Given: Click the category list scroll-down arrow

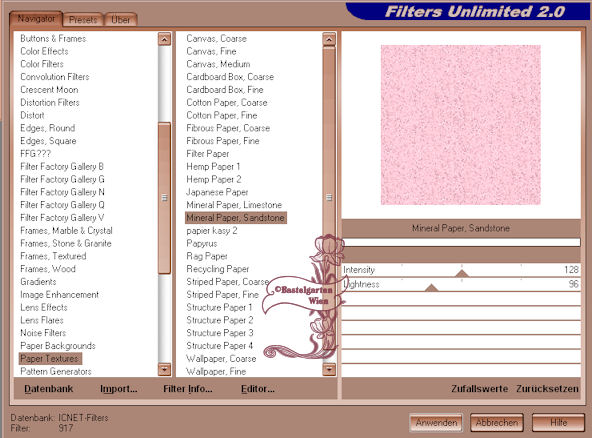Looking at the screenshot, I should click(x=164, y=369).
